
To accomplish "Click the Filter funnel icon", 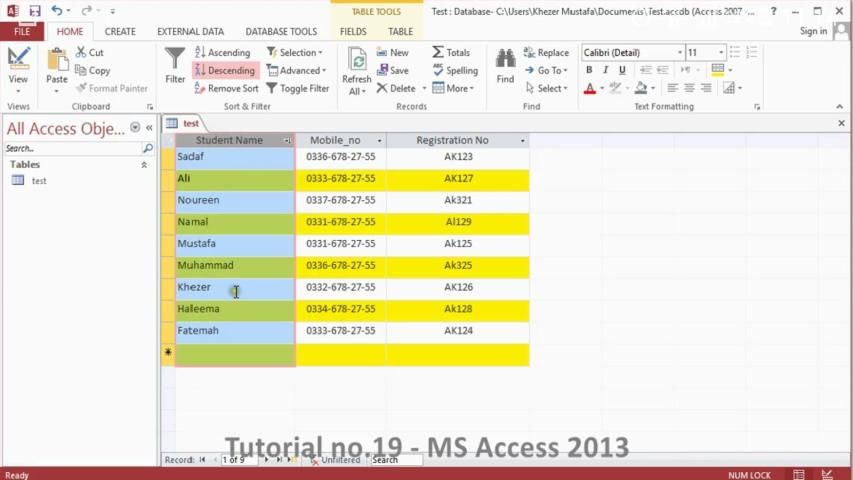I will (175, 60).
